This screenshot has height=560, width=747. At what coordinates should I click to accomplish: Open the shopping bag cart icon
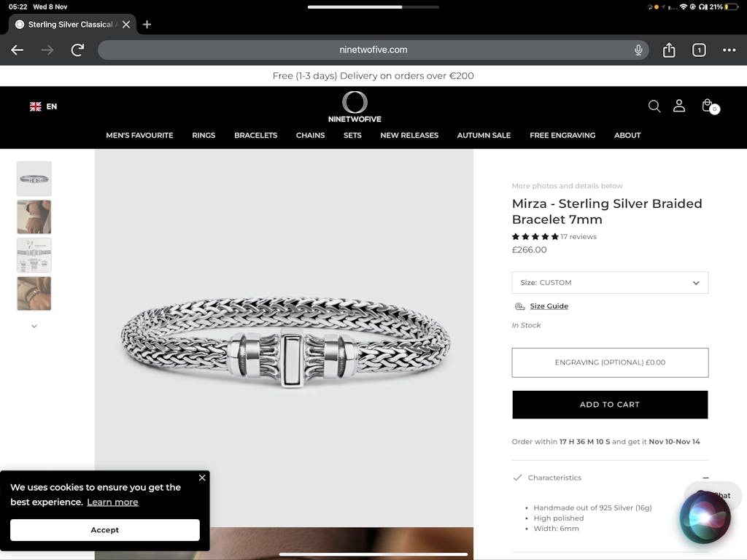708,106
